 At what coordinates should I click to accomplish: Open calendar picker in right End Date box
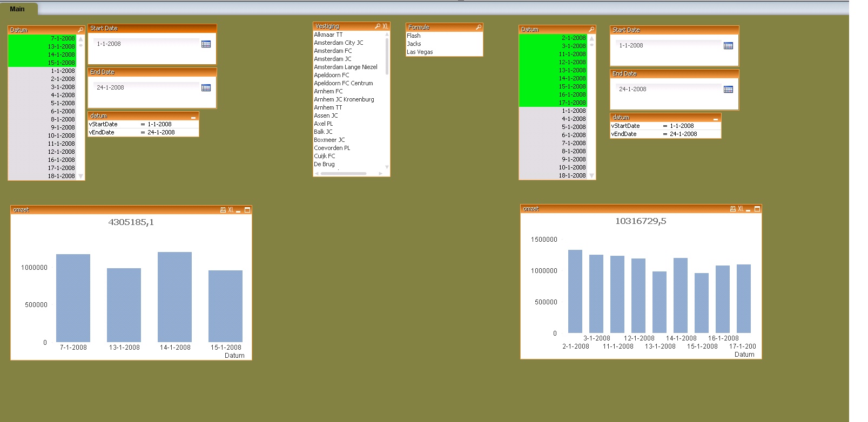[x=728, y=90]
